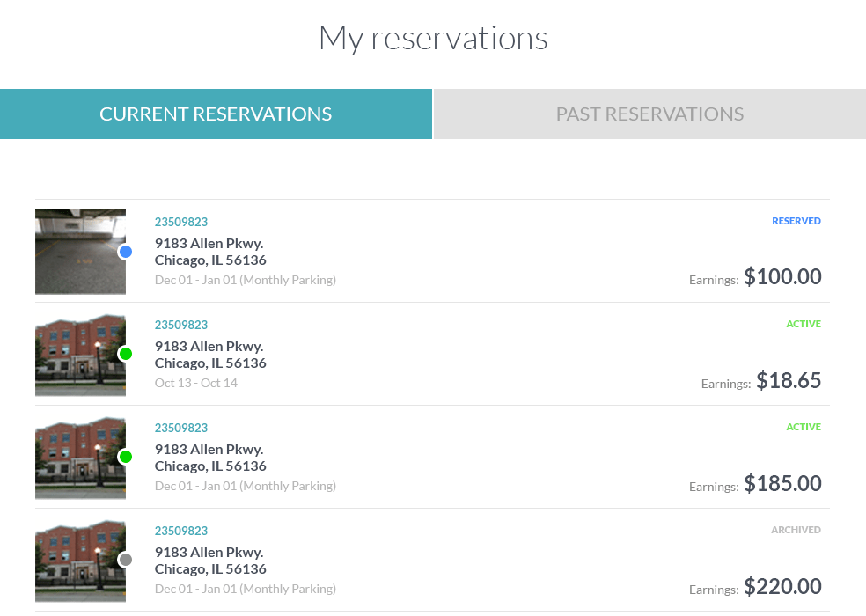The image size is (866, 616).
Task: Click the ARCHIVED status label
Action: 796,530
